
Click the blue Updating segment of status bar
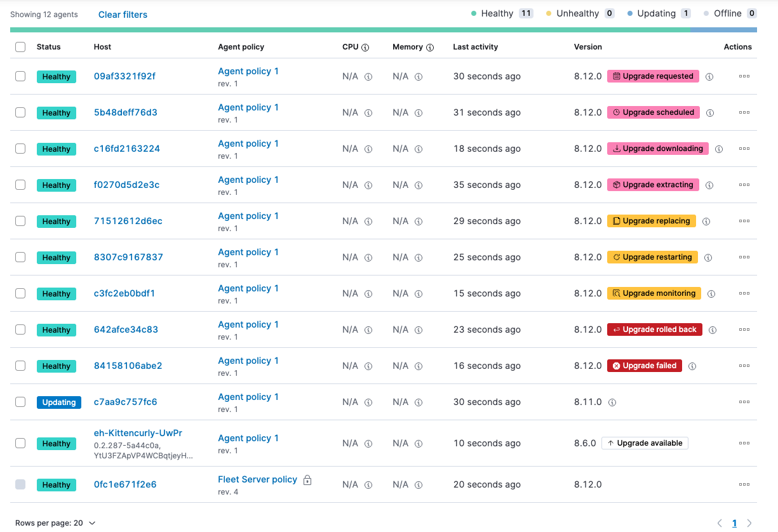[x=723, y=30]
